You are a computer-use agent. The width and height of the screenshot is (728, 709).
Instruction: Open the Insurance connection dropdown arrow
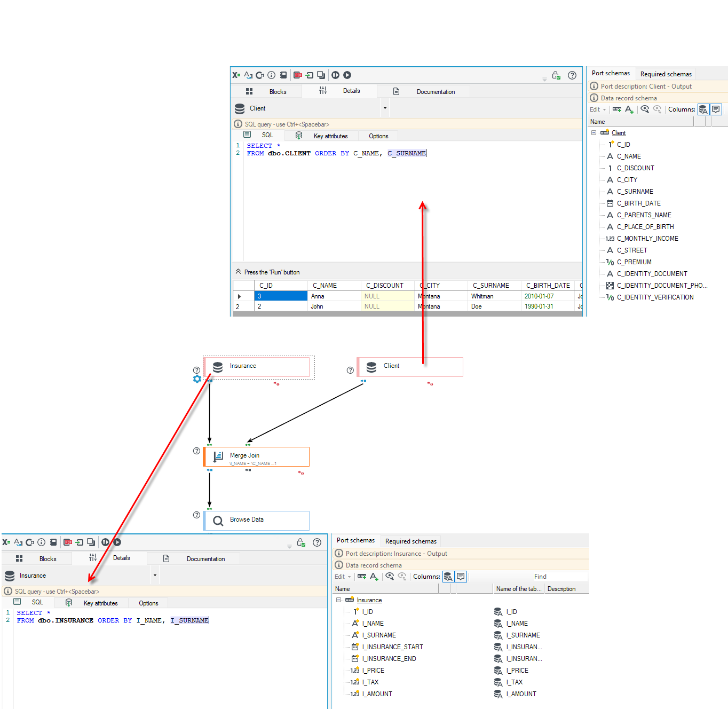pos(155,576)
